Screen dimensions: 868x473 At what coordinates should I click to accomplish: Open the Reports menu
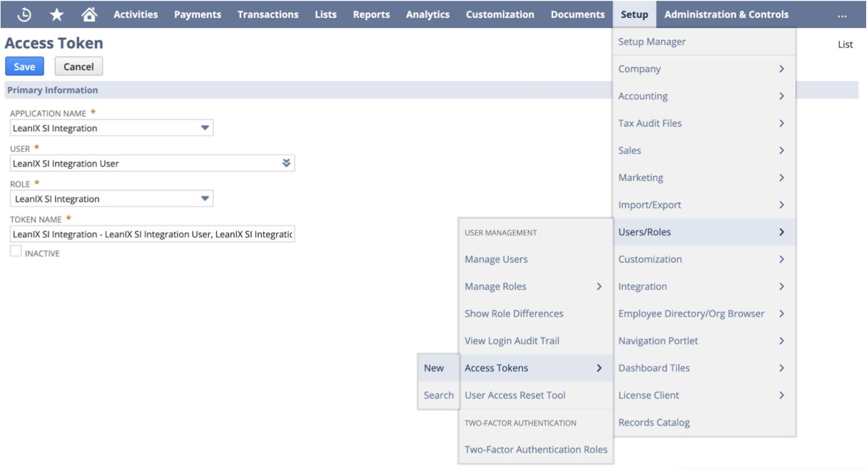click(371, 14)
